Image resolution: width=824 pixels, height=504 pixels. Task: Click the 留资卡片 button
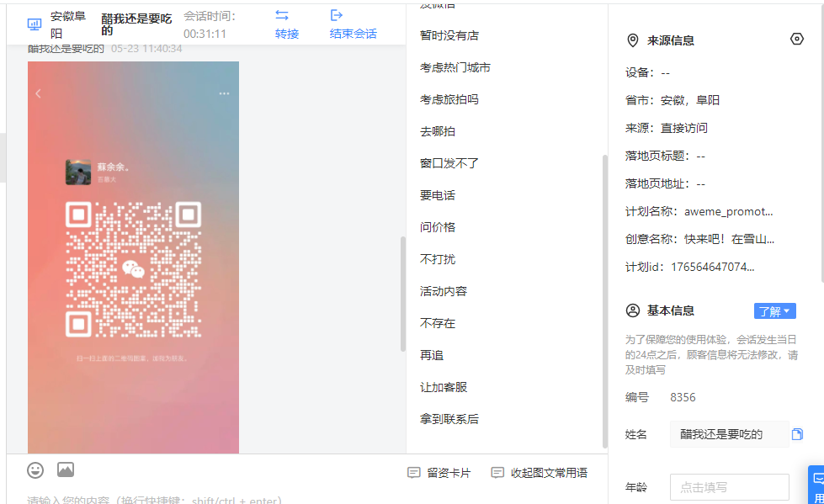coord(439,473)
